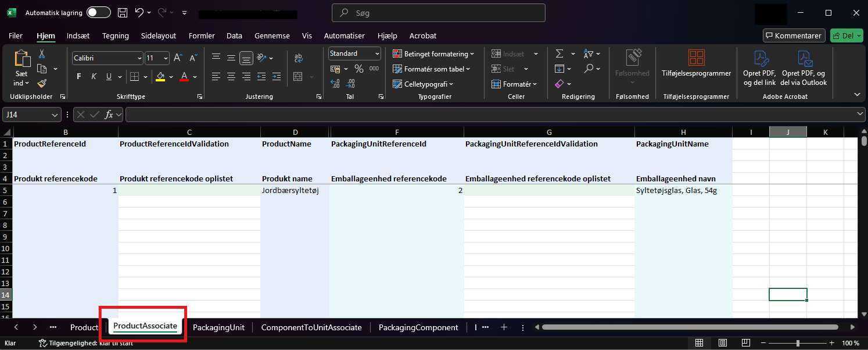Open Sort and Filter icon

click(589, 53)
